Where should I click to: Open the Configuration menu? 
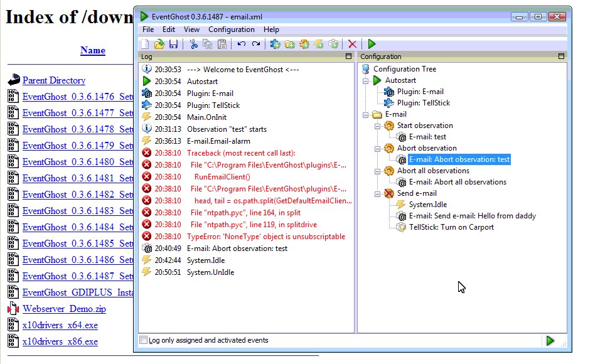tap(232, 29)
